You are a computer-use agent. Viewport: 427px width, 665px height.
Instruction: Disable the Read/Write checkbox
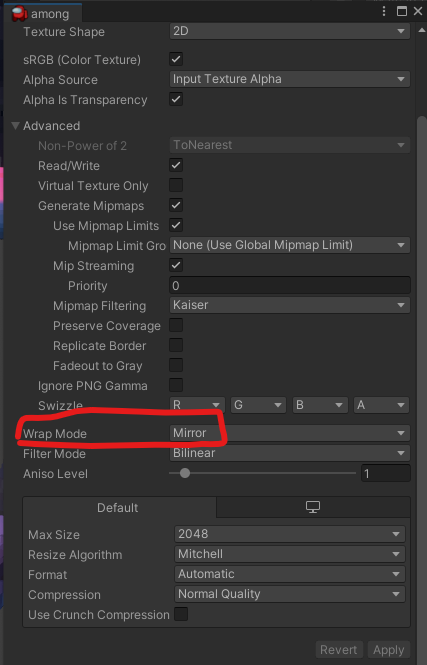tap(176, 165)
